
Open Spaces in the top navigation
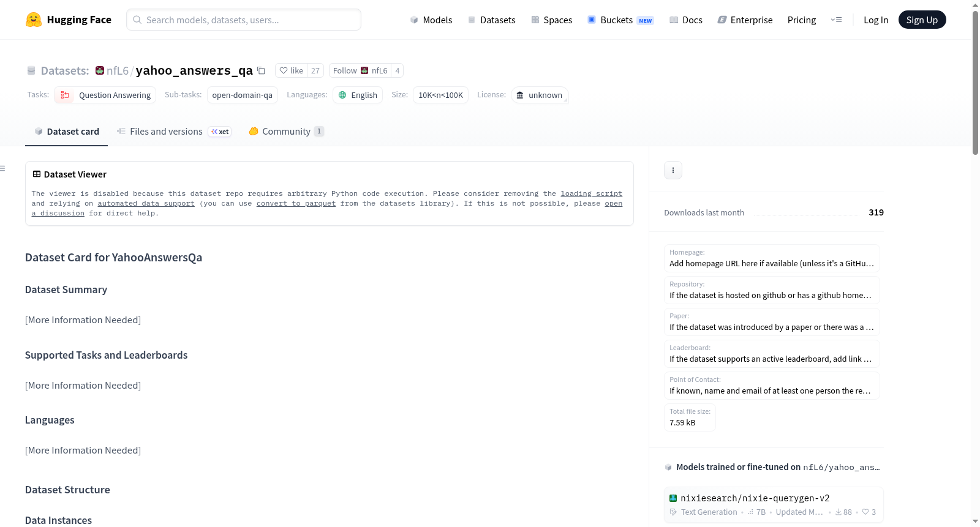(551, 20)
